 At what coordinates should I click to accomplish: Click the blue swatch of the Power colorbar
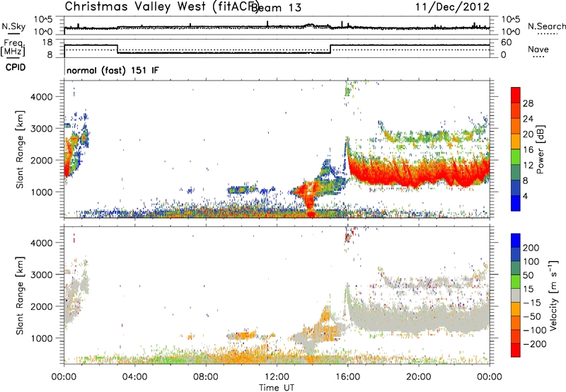(516, 203)
